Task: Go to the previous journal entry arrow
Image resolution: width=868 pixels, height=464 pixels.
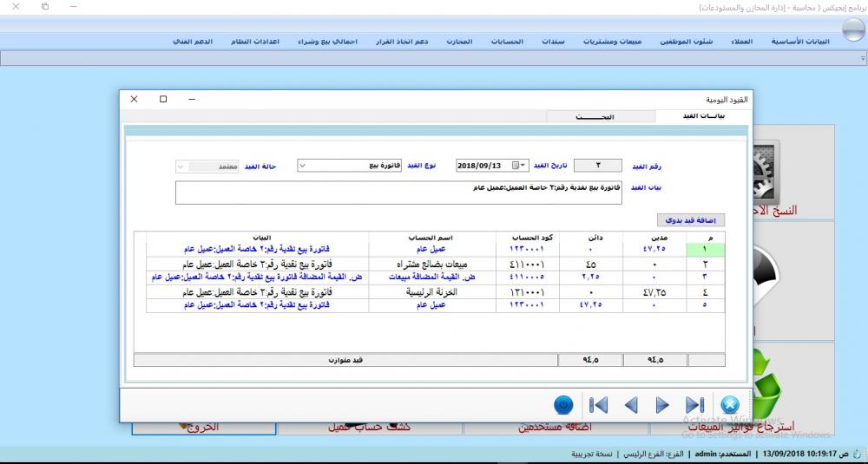Action: point(630,405)
